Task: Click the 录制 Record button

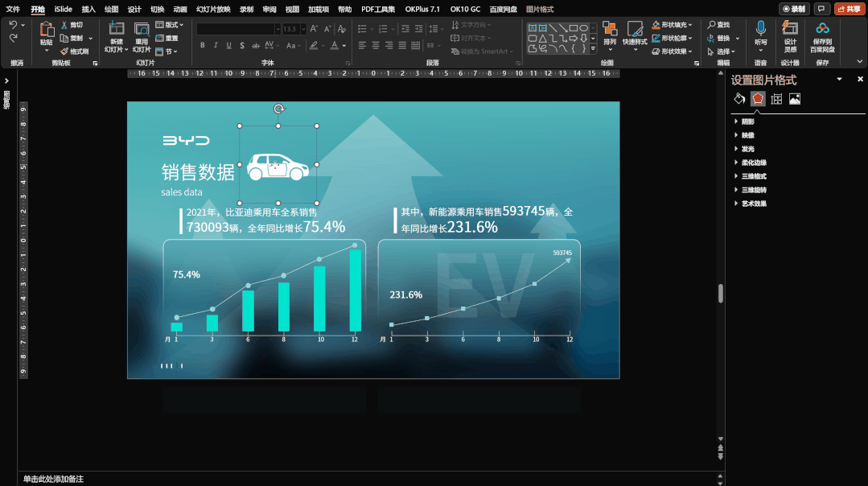Action: (794, 9)
